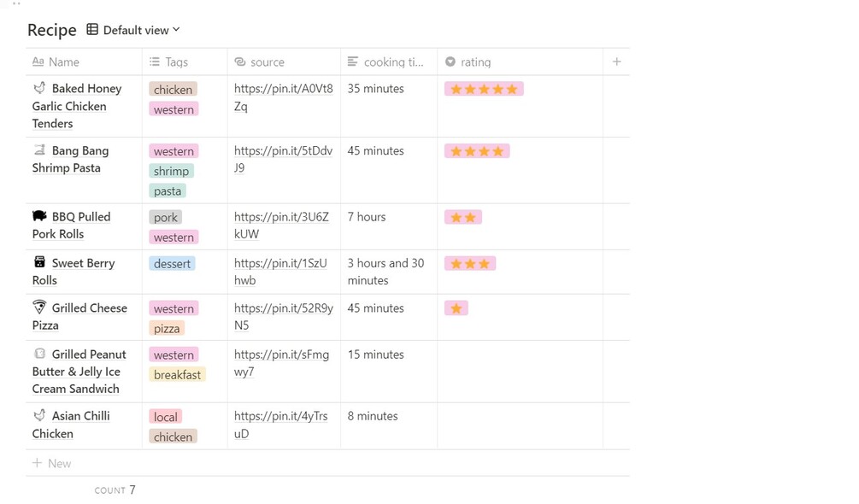The height and width of the screenshot is (504, 859).
Task: Click the bread icon beside Grilled Peanut Butter sandwich
Action: pyautogui.click(x=39, y=354)
